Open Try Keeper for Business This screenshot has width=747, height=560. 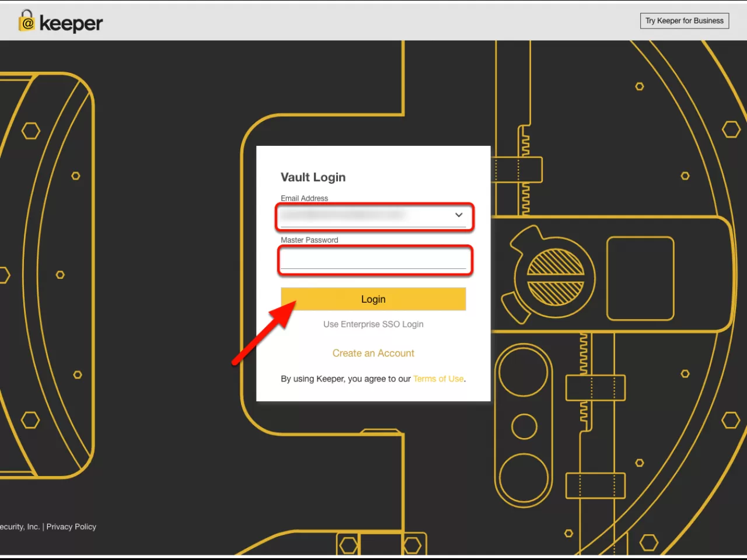point(684,21)
